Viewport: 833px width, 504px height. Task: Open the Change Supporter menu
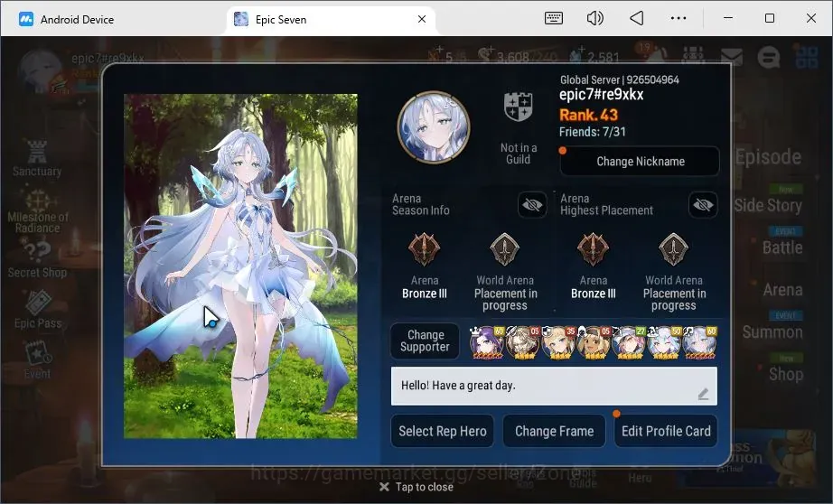point(425,341)
